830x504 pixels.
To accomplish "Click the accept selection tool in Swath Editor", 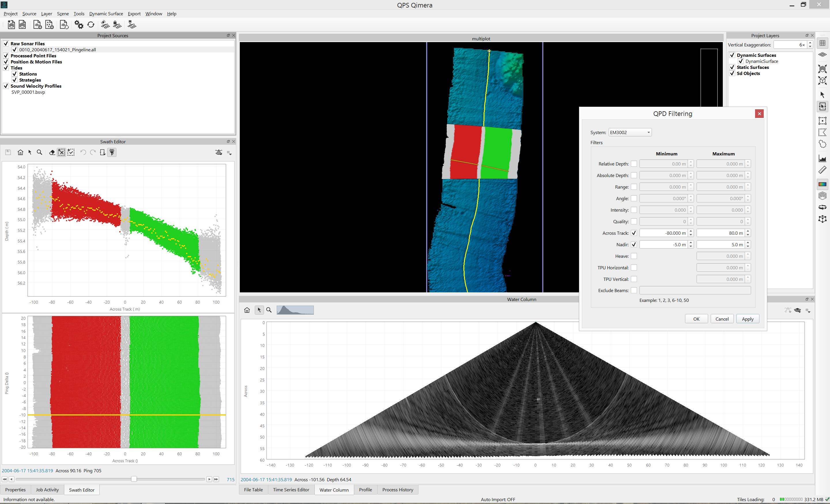I will pos(71,152).
